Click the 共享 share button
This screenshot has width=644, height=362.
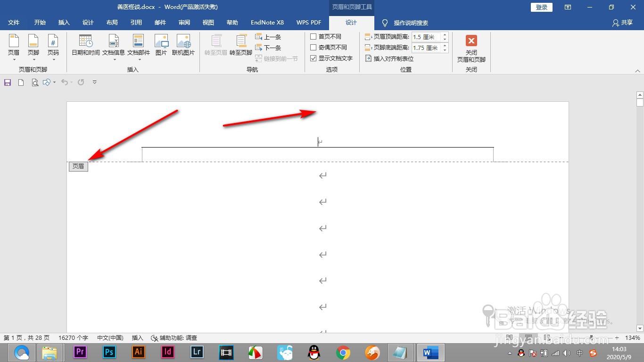[x=622, y=23]
